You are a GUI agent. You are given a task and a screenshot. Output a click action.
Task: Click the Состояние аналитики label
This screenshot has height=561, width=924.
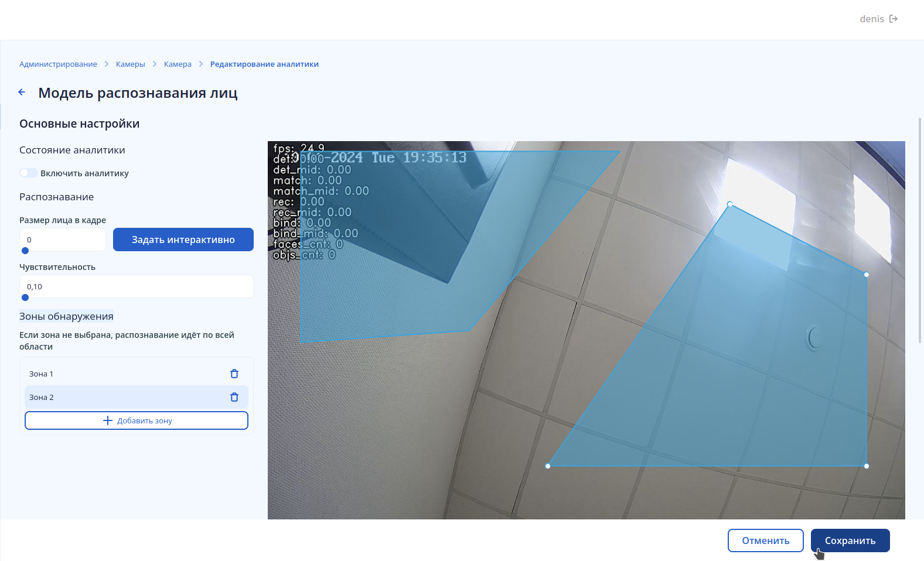coord(72,150)
